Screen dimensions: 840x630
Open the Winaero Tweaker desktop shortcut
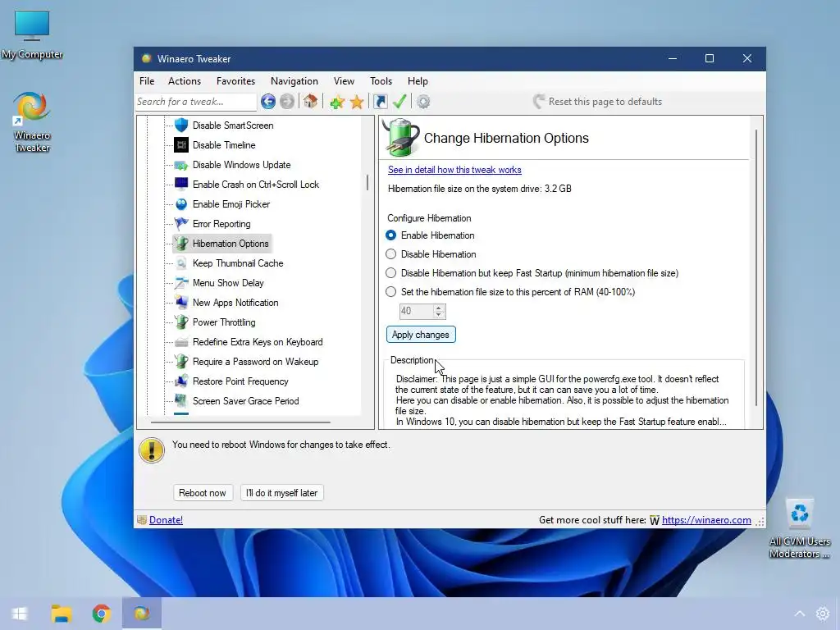pyautogui.click(x=32, y=123)
